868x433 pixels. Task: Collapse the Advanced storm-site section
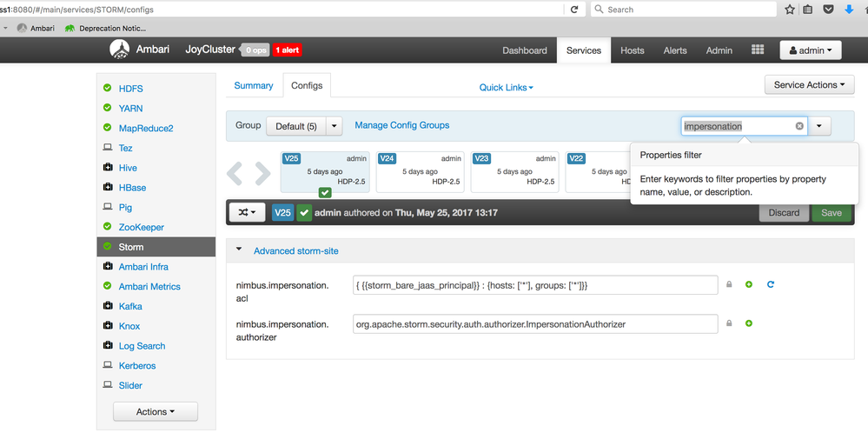[x=239, y=250]
